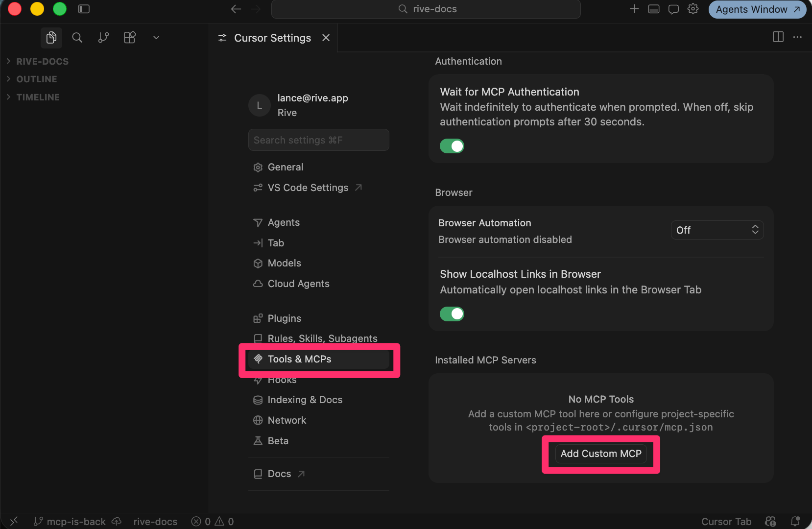Focus the Search settings field

coord(319,140)
